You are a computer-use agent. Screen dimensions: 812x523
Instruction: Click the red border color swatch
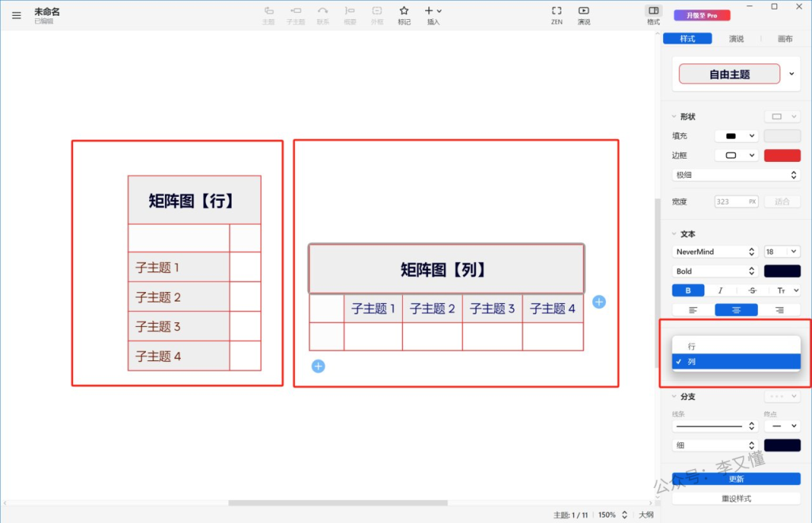pyautogui.click(x=782, y=155)
